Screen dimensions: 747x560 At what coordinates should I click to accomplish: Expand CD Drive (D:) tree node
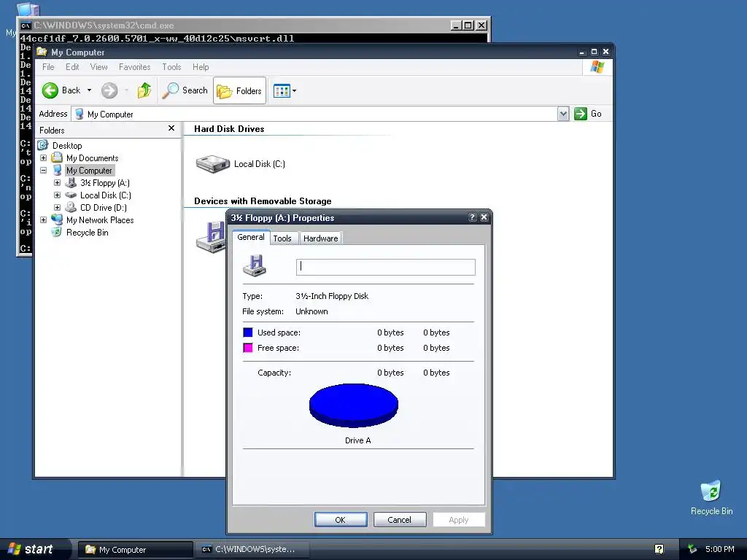(x=57, y=207)
